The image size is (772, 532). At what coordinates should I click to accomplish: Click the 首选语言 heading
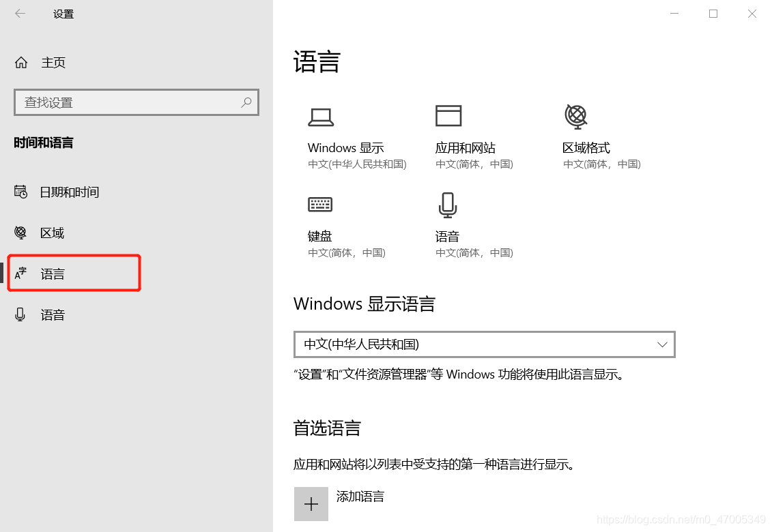328,428
